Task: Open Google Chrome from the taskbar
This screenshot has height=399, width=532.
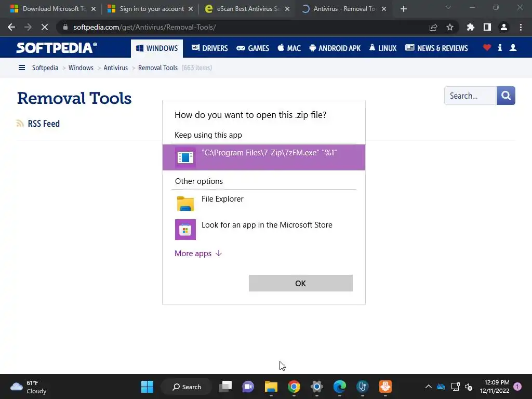Action: [294, 387]
